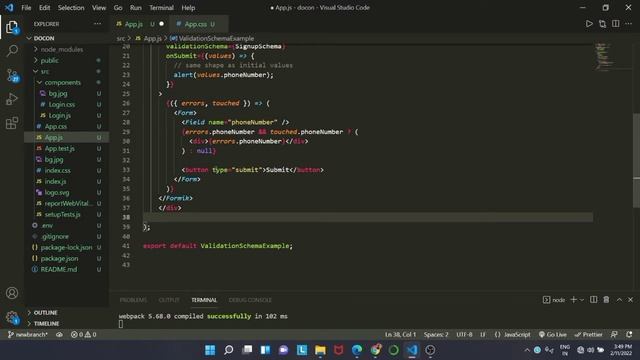Expand the node_modules folder
Viewport: 640px width, 360px height.
[67, 49]
